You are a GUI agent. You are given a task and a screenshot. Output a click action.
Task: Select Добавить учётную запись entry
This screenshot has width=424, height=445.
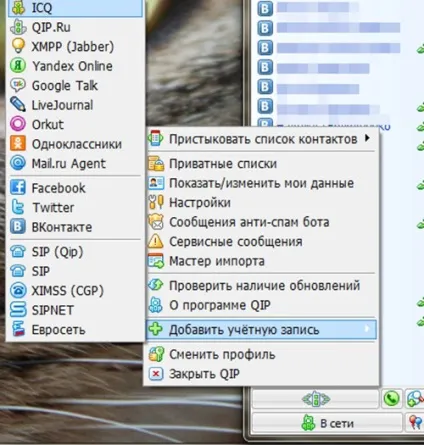tap(262, 330)
